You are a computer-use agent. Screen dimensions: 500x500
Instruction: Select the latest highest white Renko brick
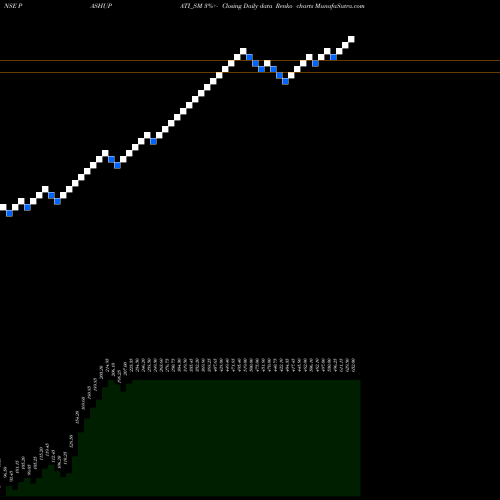pyautogui.click(x=351, y=39)
